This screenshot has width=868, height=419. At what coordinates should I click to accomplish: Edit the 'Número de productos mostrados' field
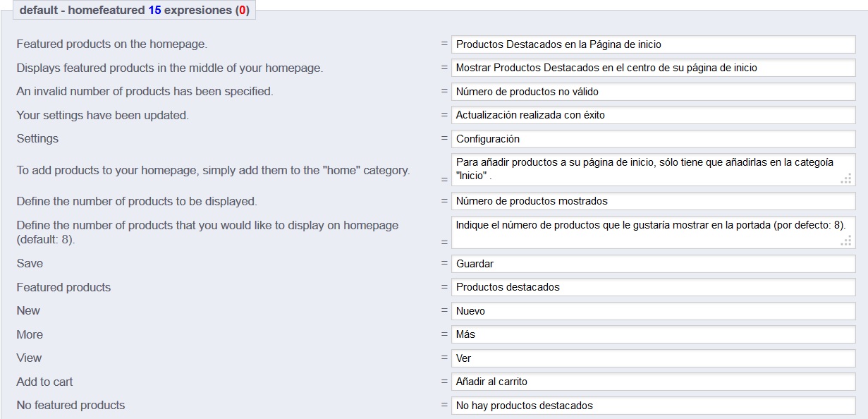pos(653,201)
